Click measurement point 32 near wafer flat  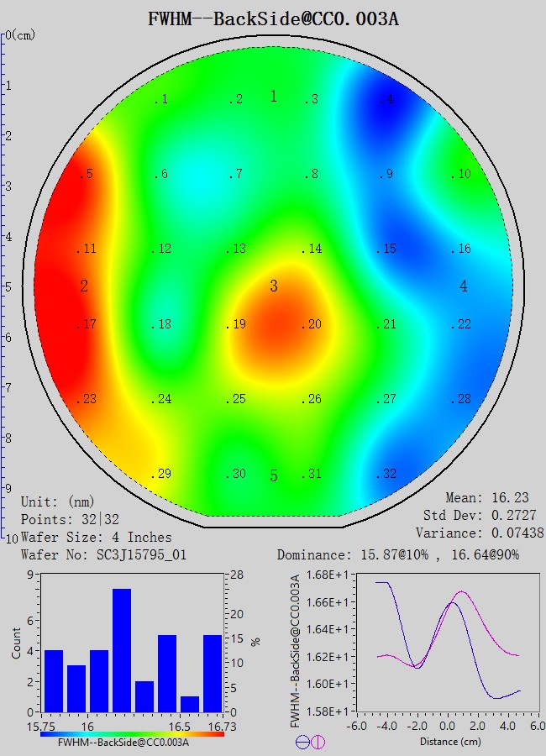386,474
